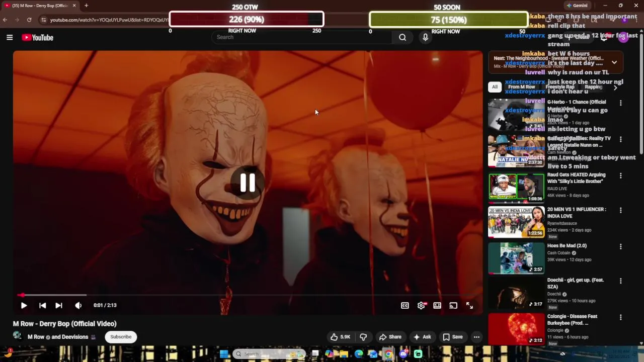Cast the video with Play on TV icon
The height and width of the screenshot is (362, 644).
(453, 305)
